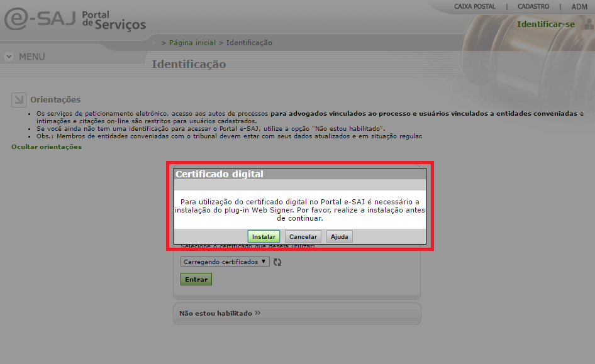Click the refresh certificates icon
Image resolution: width=595 pixels, height=364 pixels.
coord(277,262)
